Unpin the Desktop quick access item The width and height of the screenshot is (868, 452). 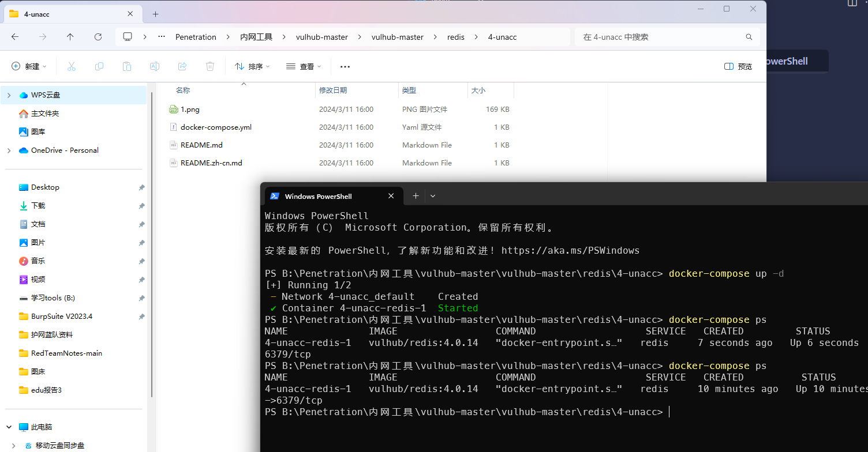[x=141, y=187]
